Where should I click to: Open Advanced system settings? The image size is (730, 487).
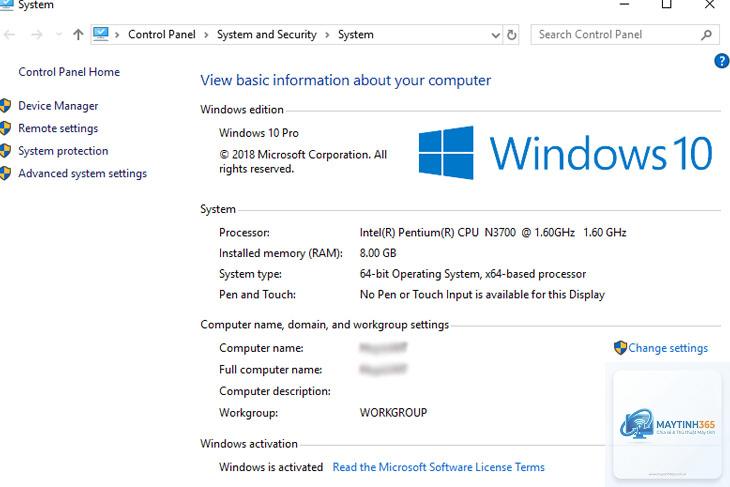point(82,173)
